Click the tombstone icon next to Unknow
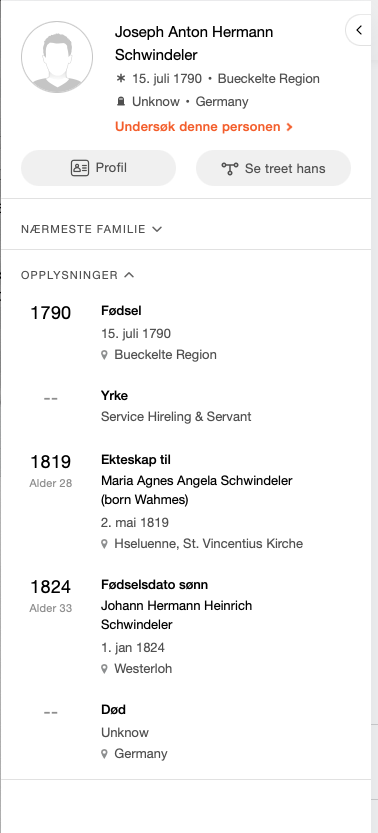 click(x=121, y=101)
